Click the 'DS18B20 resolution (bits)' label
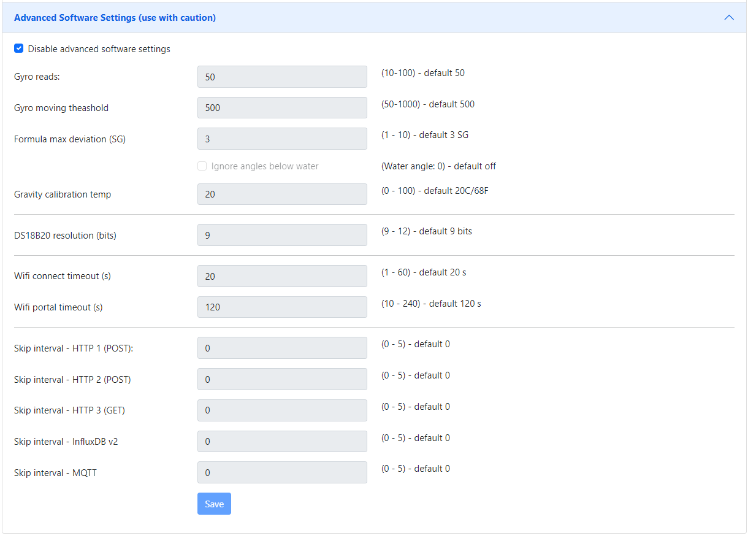Image resolution: width=756 pixels, height=538 pixels. point(65,236)
